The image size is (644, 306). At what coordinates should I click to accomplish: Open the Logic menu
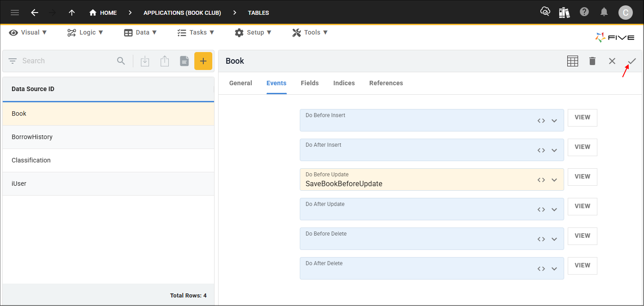pos(85,32)
